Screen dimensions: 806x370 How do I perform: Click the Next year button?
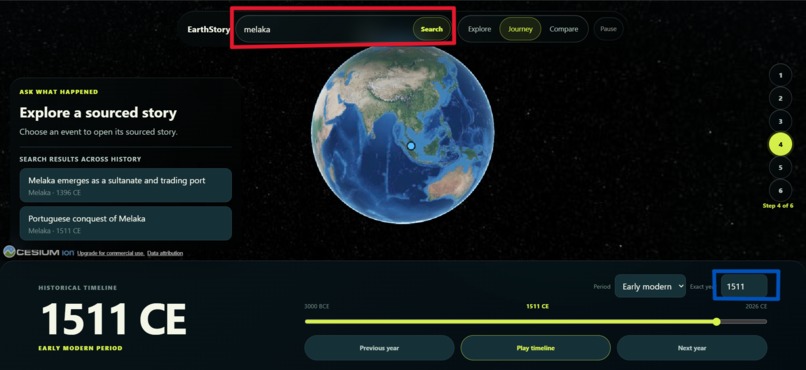(692, 348)
